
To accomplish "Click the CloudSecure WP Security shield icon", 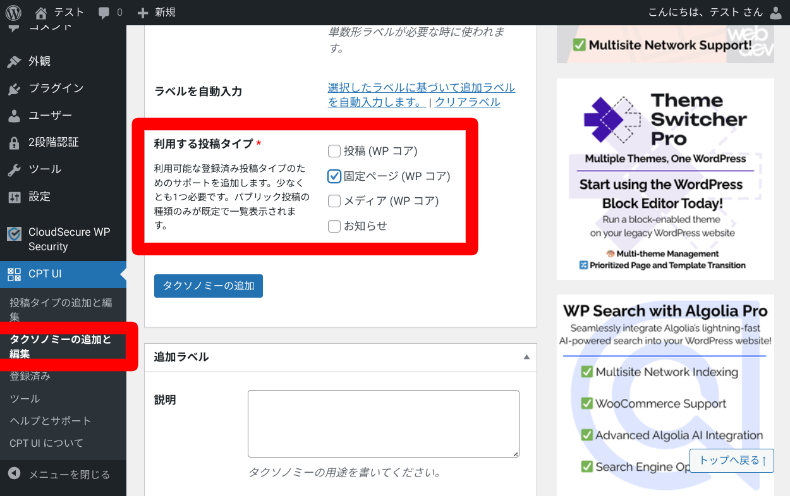I will pyautogui.click(x=14, y=234).
